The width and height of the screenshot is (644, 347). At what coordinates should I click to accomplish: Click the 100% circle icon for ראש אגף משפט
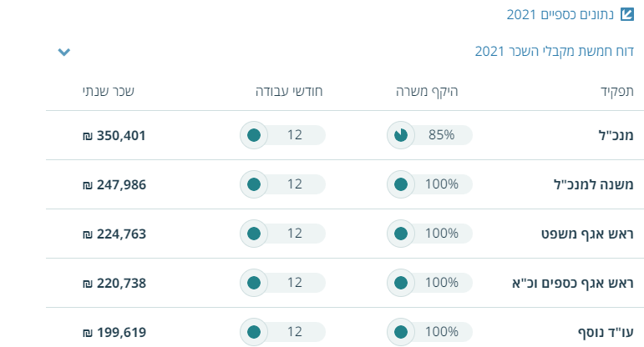point(401,234)
